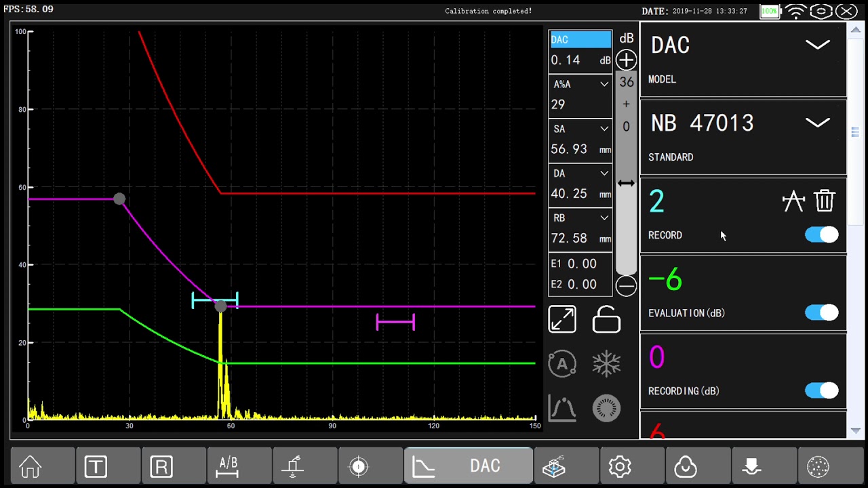Click the gain slider double-arrow handle
Image resolution: width=868 pixels, height=488 pixels.
click(x=626, y=183)
